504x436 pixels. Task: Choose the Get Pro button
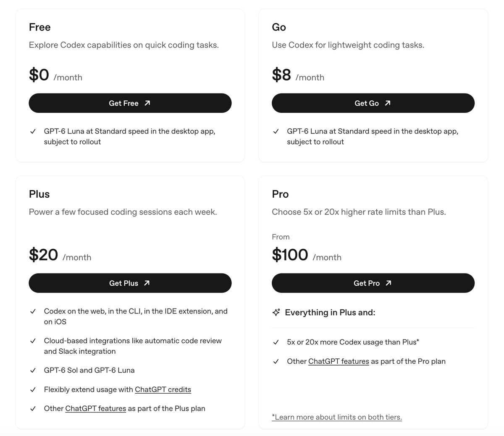tap(373, 283)
